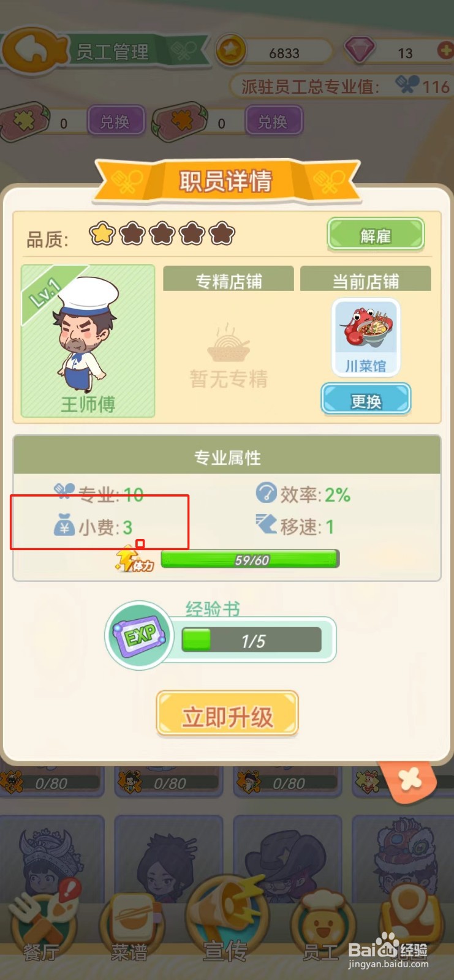
Task: Change shop with 更换 button
Action: pyautogui.click(x=366, y=401)
